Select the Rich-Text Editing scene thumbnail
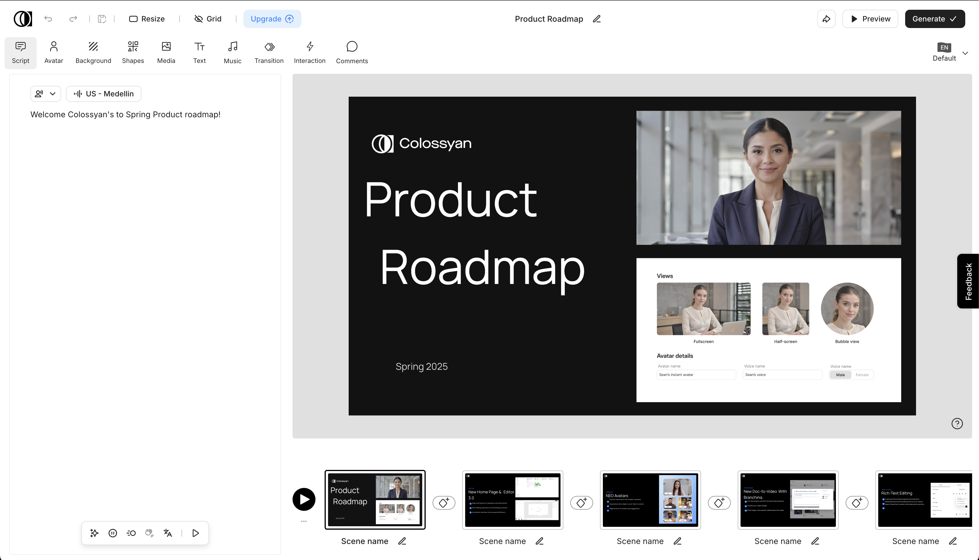The height and width of the screenshot is (560, 979). pos(924,499)
